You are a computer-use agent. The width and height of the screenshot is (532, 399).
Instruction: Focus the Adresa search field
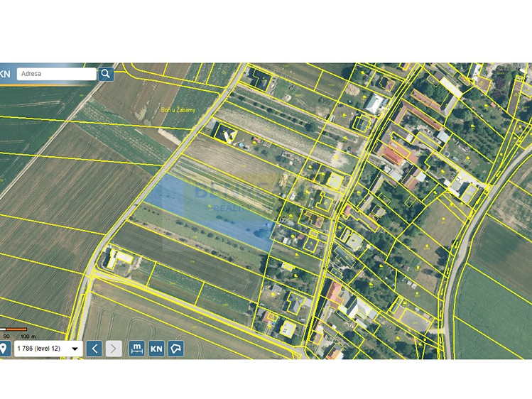coord(57,74)
